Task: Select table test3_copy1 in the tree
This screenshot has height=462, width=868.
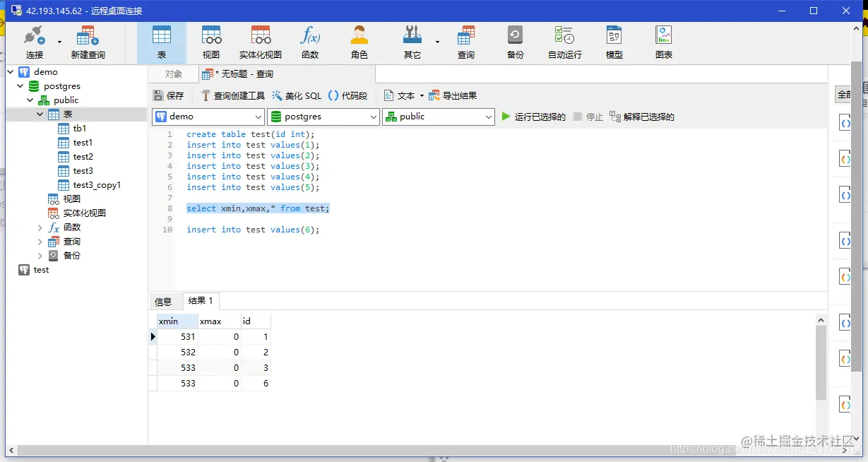Action: click(x=97, y=184)
